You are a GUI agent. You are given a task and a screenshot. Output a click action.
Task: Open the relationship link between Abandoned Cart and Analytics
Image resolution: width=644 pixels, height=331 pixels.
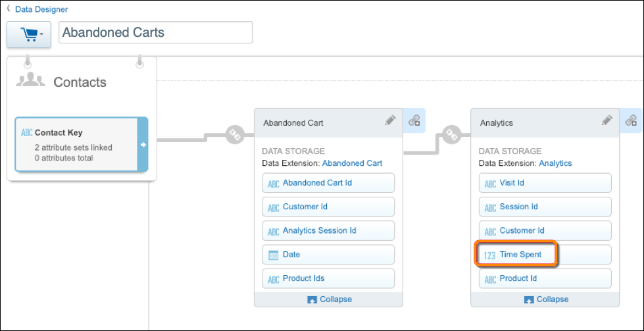point(452,135)
